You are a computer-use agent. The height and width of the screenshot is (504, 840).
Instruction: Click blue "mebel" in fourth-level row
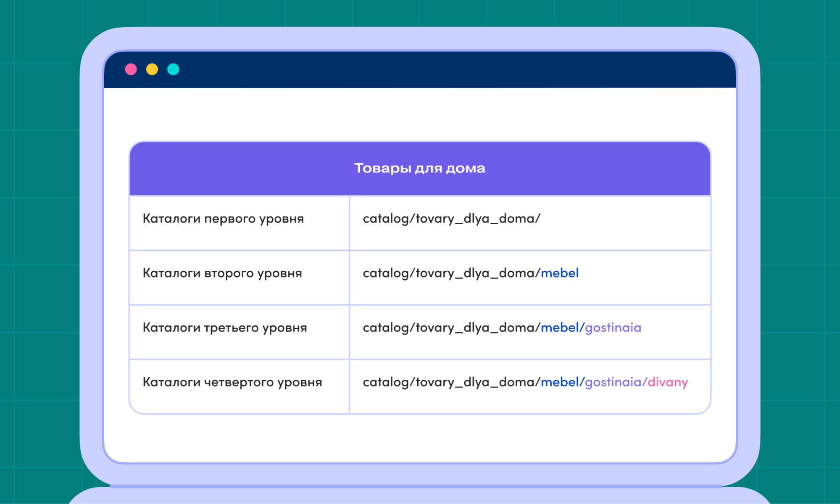click(560, 382)
